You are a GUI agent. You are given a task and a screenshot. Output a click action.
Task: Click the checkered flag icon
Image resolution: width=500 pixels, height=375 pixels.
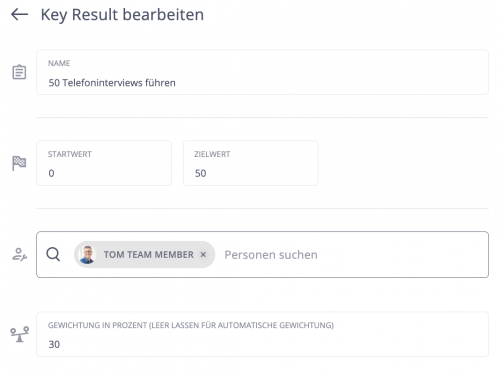pyautogui.click(x=19, y=163)
